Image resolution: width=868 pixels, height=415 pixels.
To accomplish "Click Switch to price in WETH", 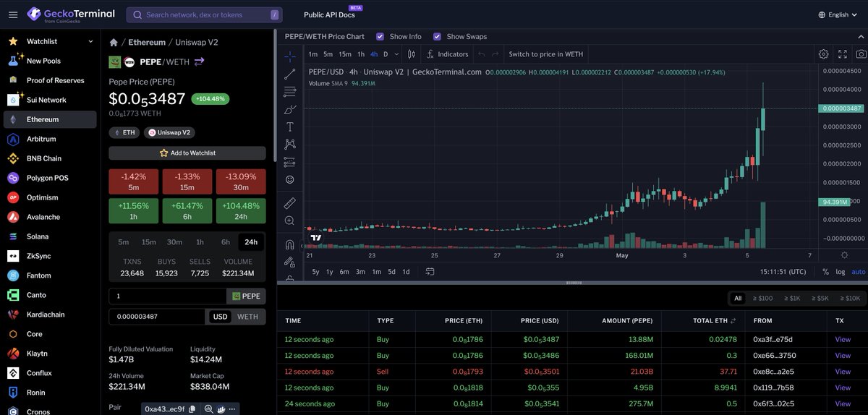I will pos(546,54).
